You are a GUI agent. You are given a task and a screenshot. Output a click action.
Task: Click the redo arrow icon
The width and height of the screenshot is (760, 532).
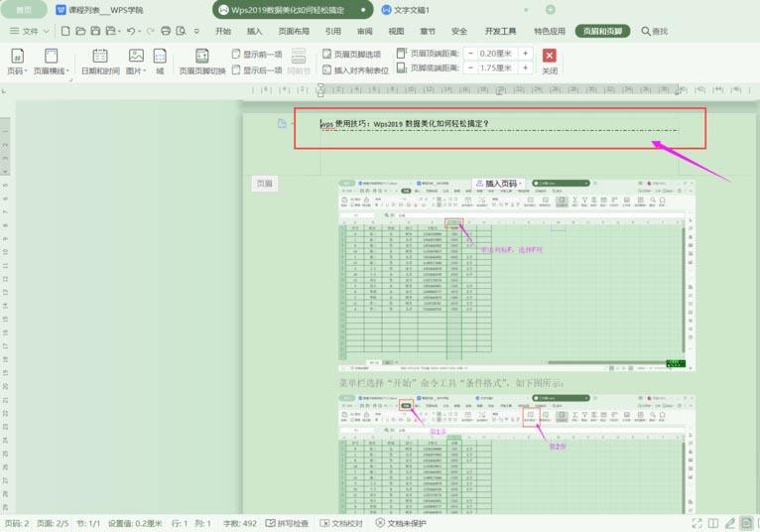pyautogui.click(x=150, y=31)
